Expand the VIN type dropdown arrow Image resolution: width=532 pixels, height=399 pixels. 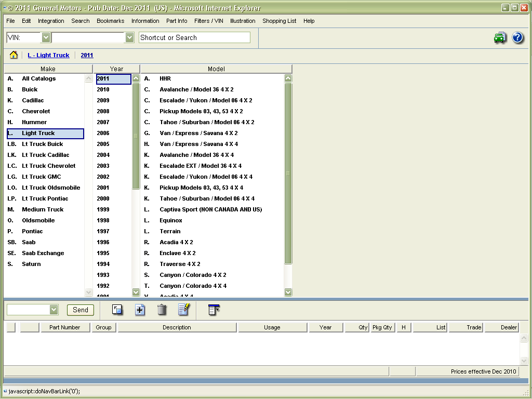coord(46,37)
